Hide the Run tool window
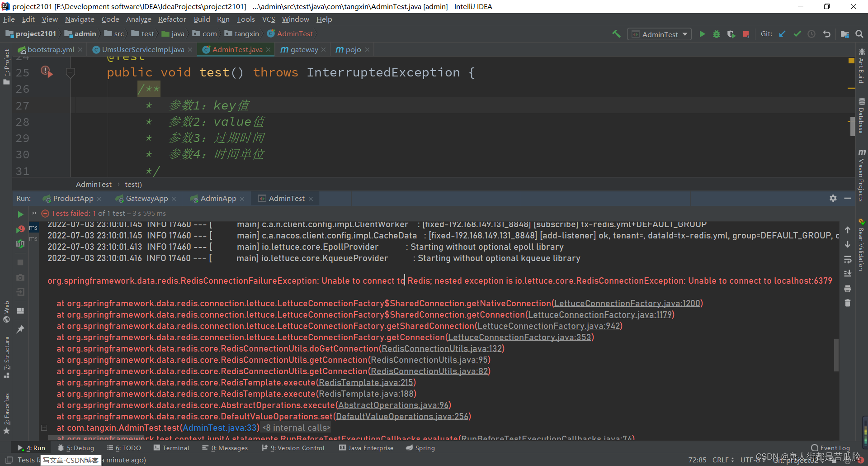The height and width of the screenshot is (466, 868). point(848,198)
